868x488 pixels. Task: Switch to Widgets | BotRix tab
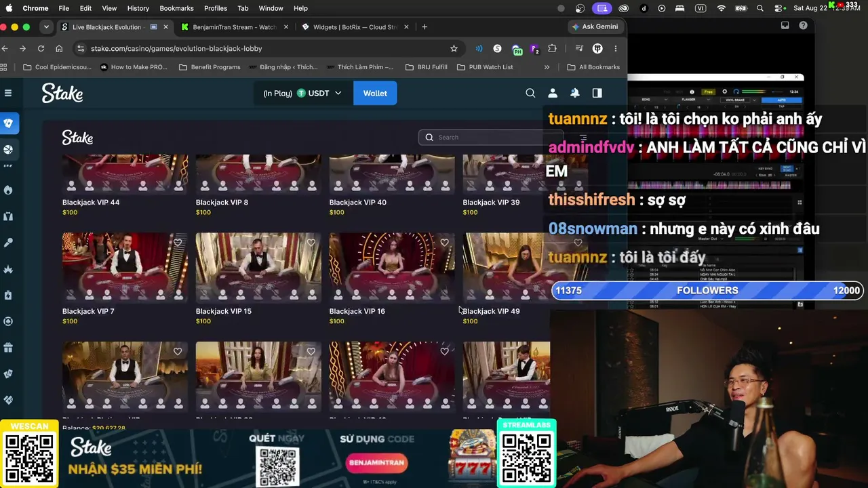tap(355, 27)
